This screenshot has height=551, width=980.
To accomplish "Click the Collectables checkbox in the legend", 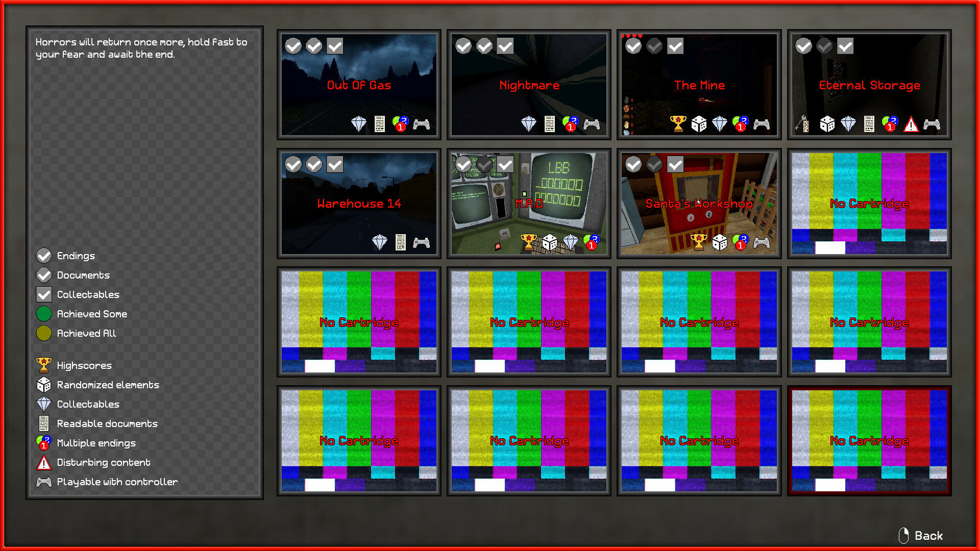I will tap(44, 294).
